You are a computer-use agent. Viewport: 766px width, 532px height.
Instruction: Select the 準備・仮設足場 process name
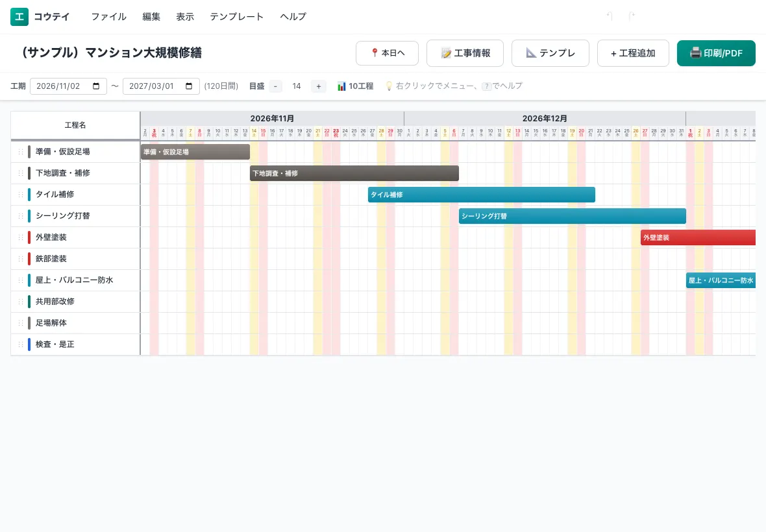point(62,151)
